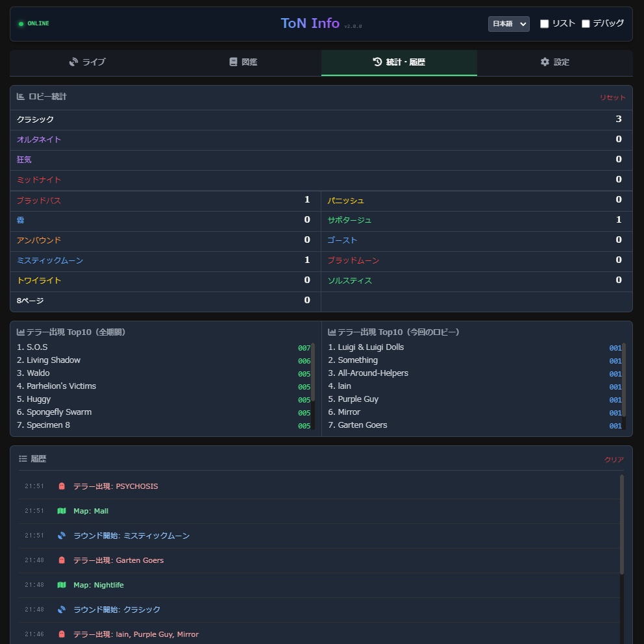Viewport: 644px width, 644px height.
Task: Open the 日本語 language dropdown
Action: (x=508, y=24)
